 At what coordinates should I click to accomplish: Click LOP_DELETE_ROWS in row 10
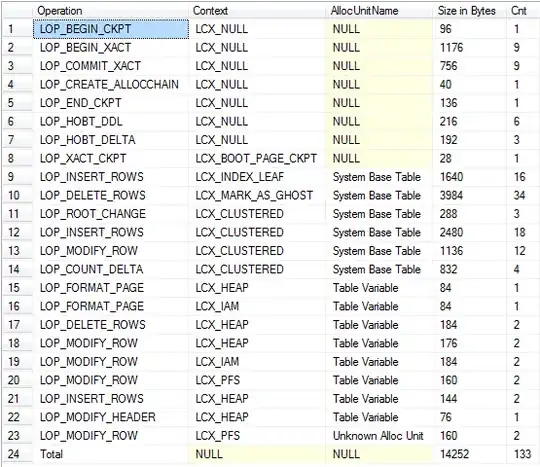111,195
